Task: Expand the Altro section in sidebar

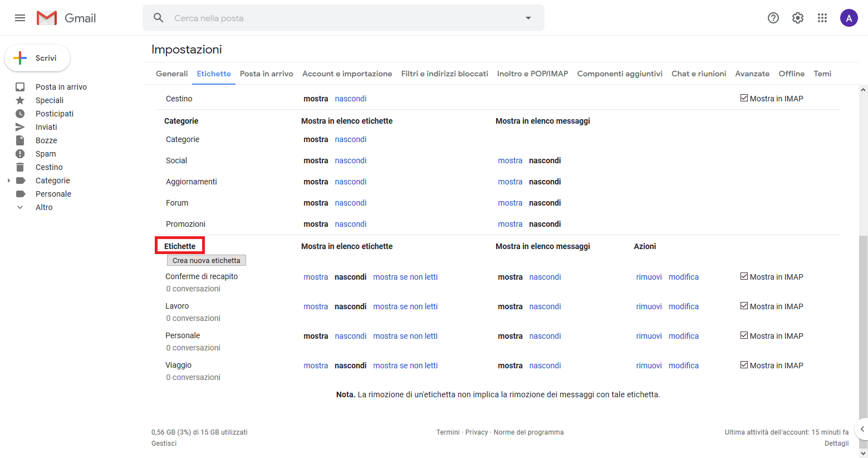Action: coord(20,207)
